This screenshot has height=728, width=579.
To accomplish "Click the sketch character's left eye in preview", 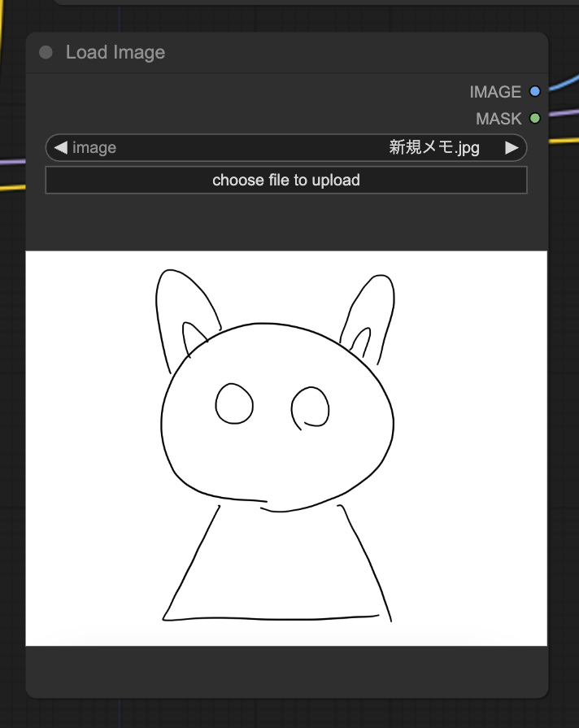I will tap(234, 404).
